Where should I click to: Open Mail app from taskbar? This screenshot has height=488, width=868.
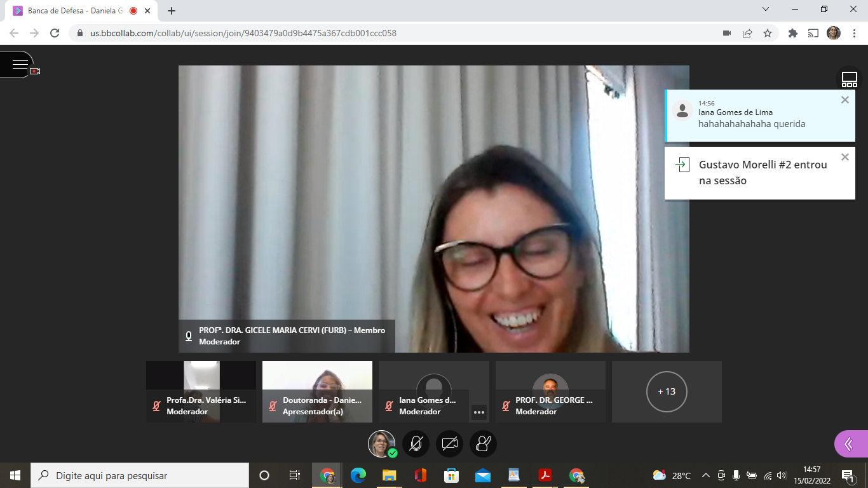[482, 475]
